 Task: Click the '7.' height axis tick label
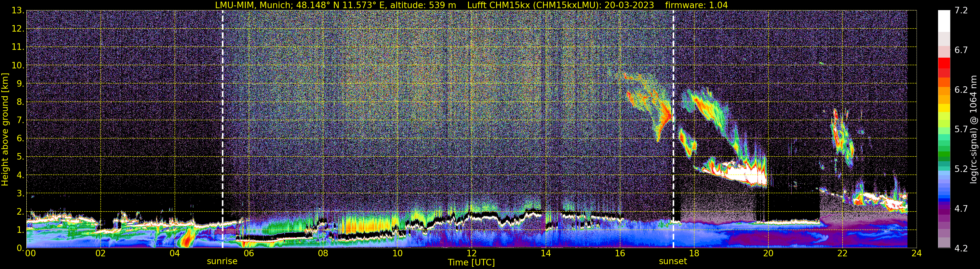(x=20, y=120)
